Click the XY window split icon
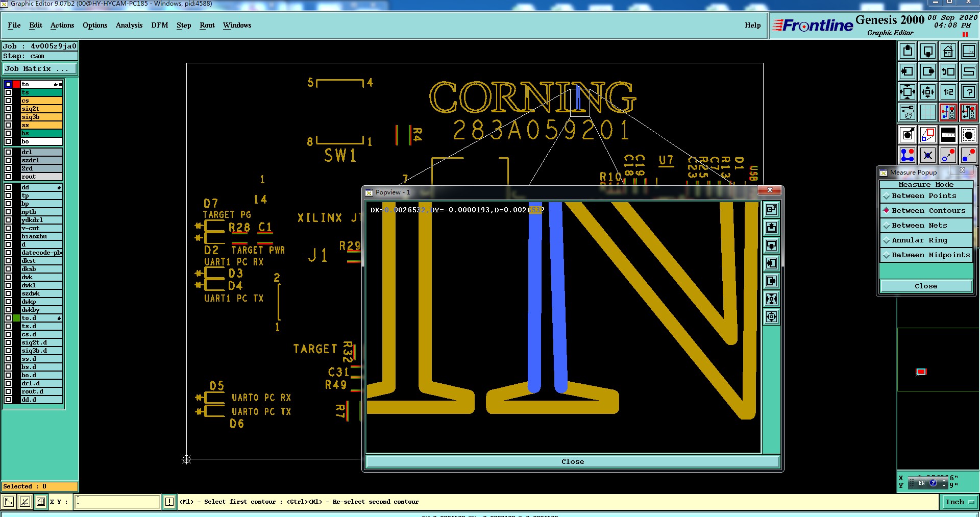Screen dimensions: 980x517 pos(969,51)
